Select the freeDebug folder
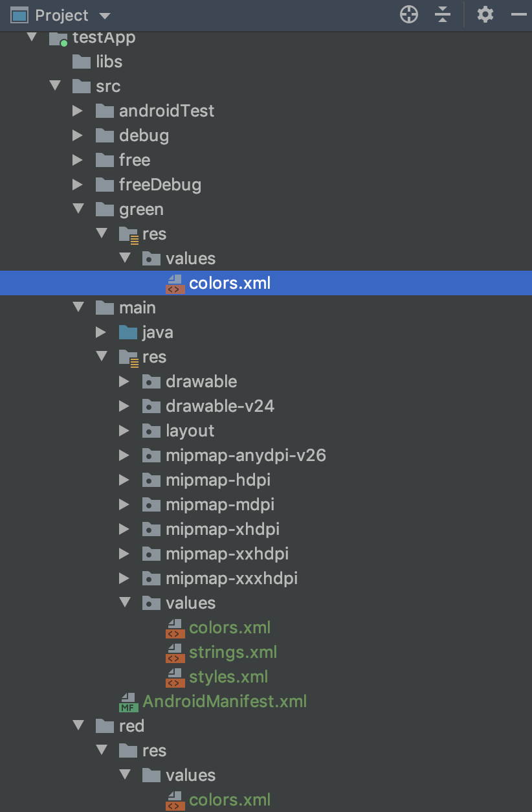 [x=160, y=185]
